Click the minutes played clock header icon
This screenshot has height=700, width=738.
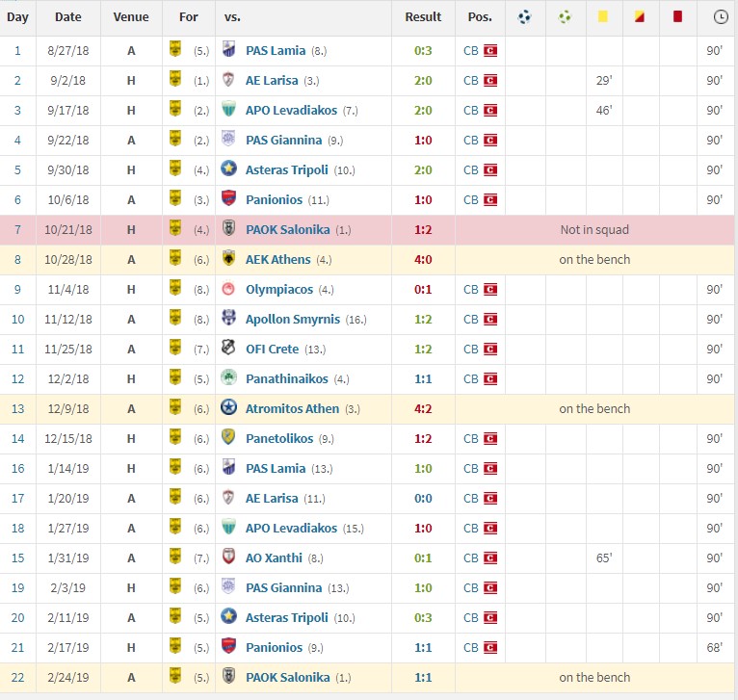tap(720, 17)
